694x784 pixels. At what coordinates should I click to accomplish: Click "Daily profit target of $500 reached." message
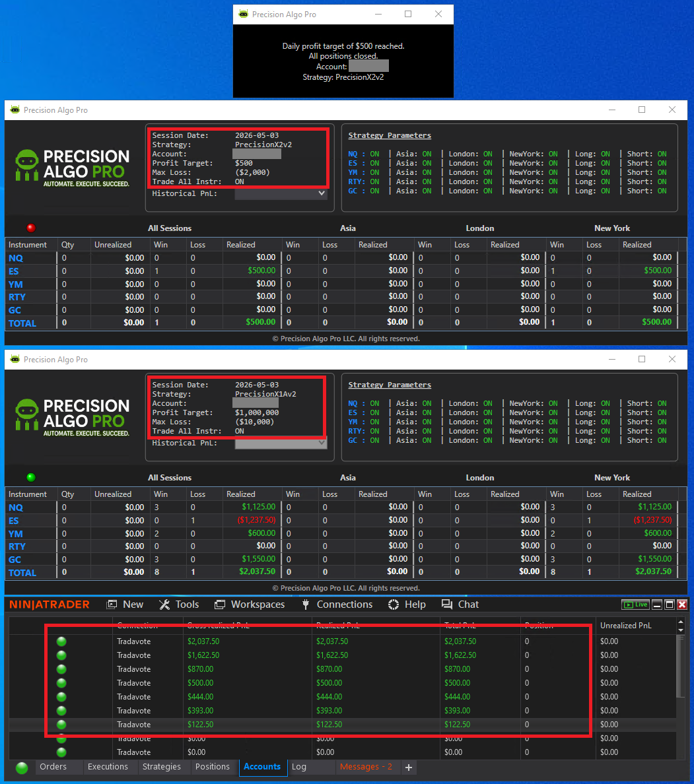pos(343,46)
